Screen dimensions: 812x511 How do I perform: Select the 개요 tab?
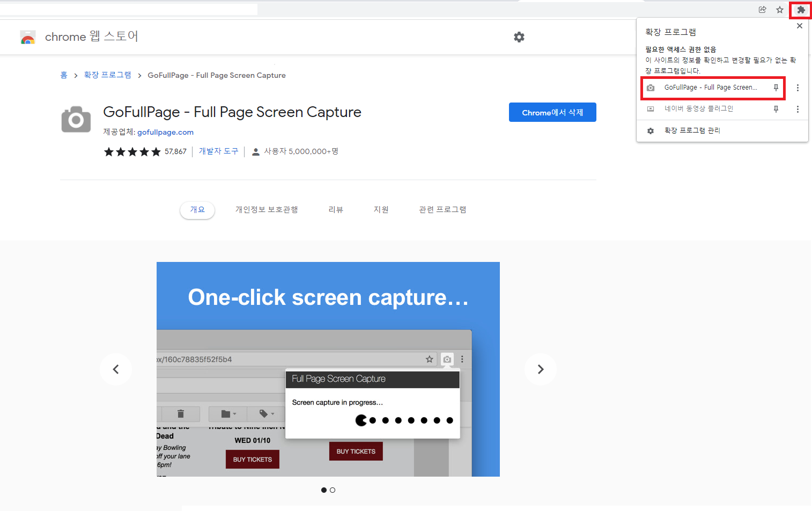tap(197, 210)
